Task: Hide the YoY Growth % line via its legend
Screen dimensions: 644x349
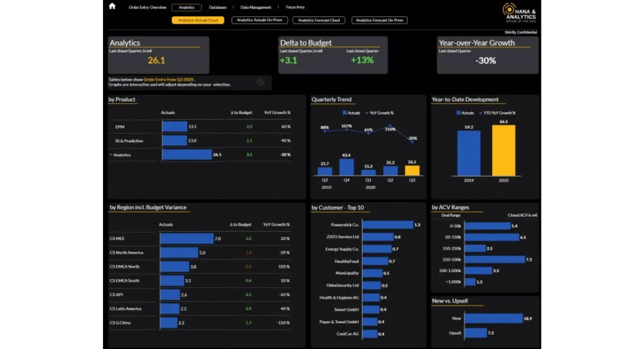Action: point(383,112)
